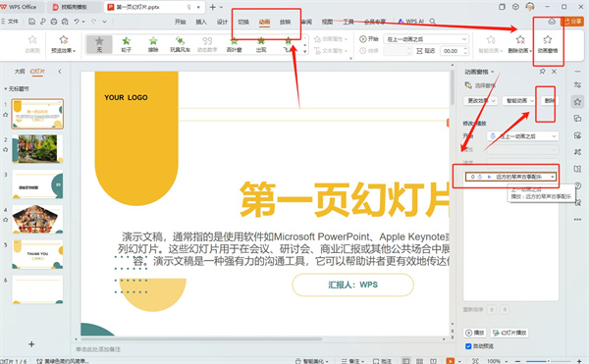Click 幻灯片播放 slideshow play button
This screenshot has height=364, width=589.
pyautogui.click(x=509, y=333)
